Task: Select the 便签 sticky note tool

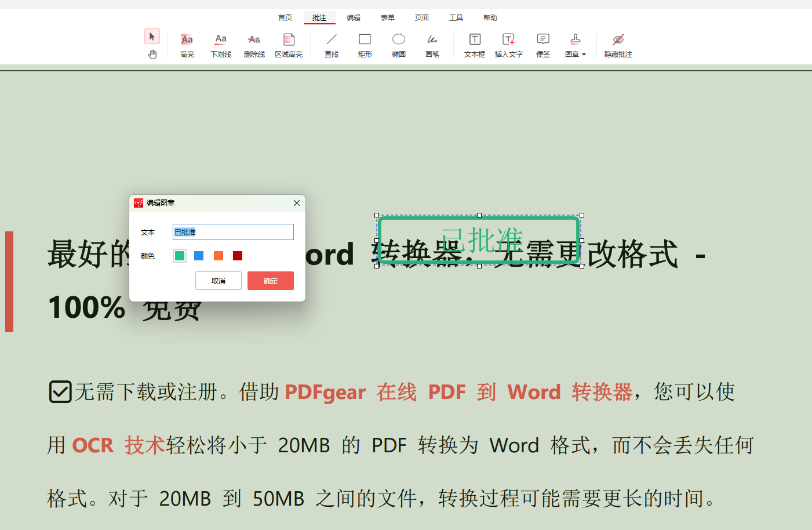Action: point(543,46)
